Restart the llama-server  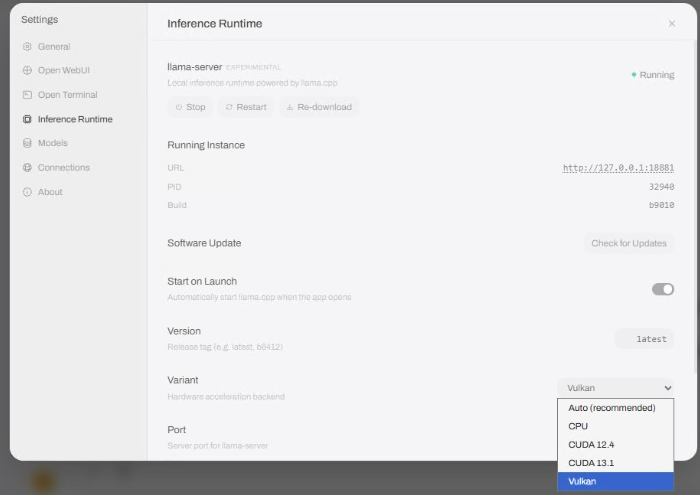246,107
